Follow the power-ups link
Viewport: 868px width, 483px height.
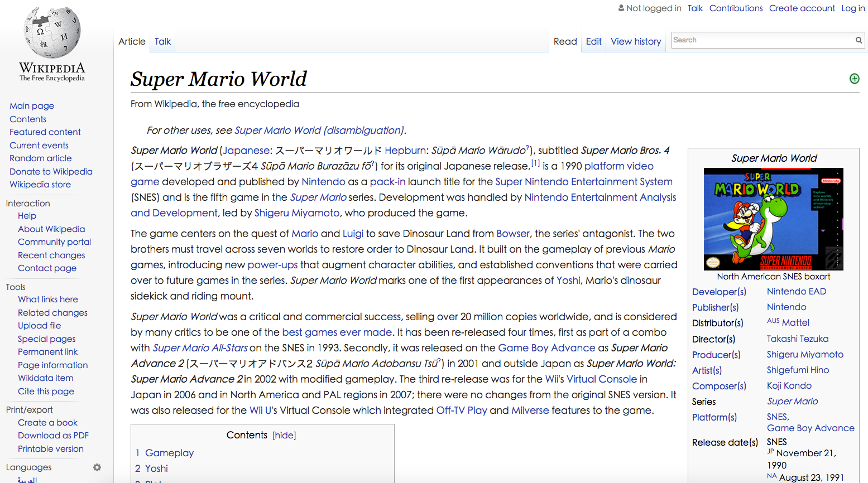pyautogui.click(x=272, y=265)
